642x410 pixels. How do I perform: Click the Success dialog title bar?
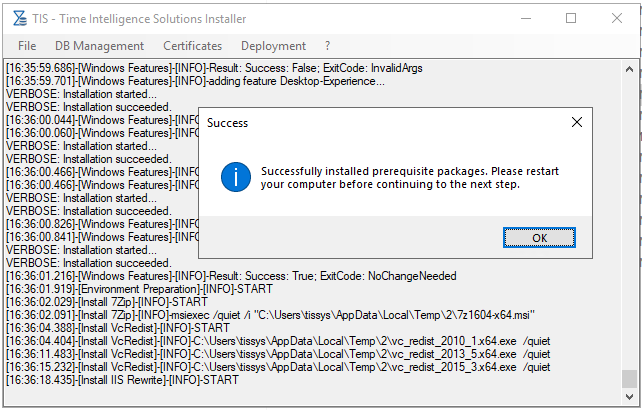385,122
